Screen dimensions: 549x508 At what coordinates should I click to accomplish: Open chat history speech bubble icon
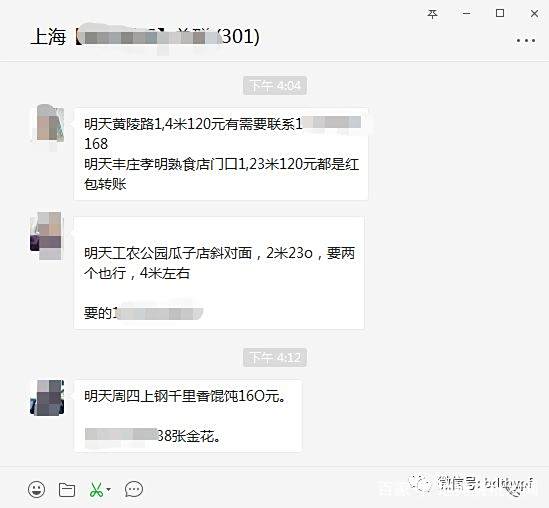tap(134, 489)
